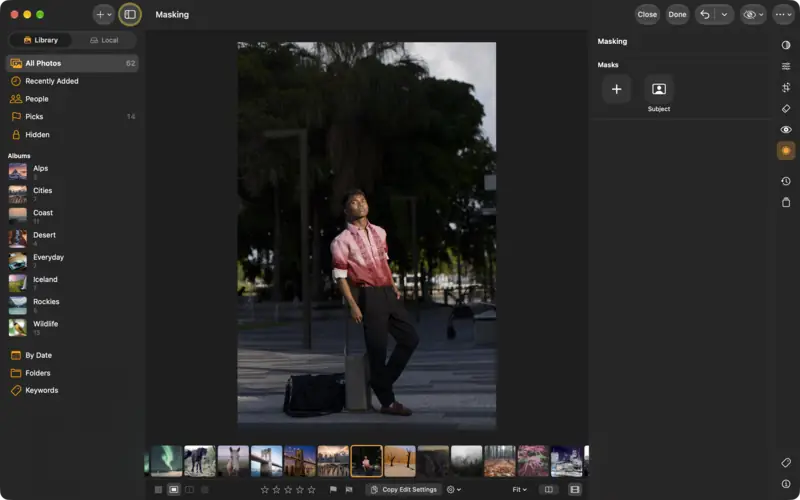800x500 pixels.
Task: Open the edit history clock icon
Action: pos(786,181)
